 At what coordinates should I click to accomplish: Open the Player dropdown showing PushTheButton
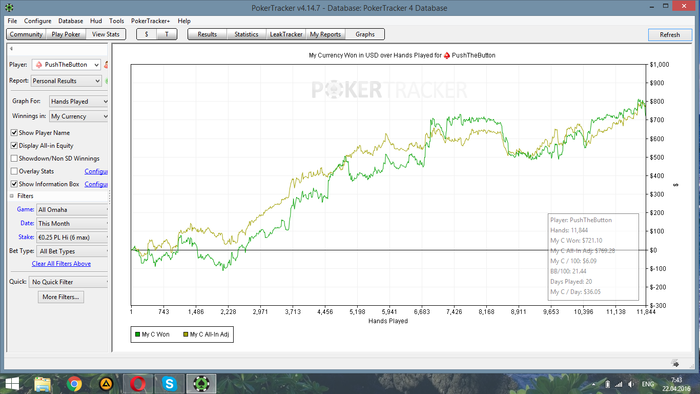point(66,65)
